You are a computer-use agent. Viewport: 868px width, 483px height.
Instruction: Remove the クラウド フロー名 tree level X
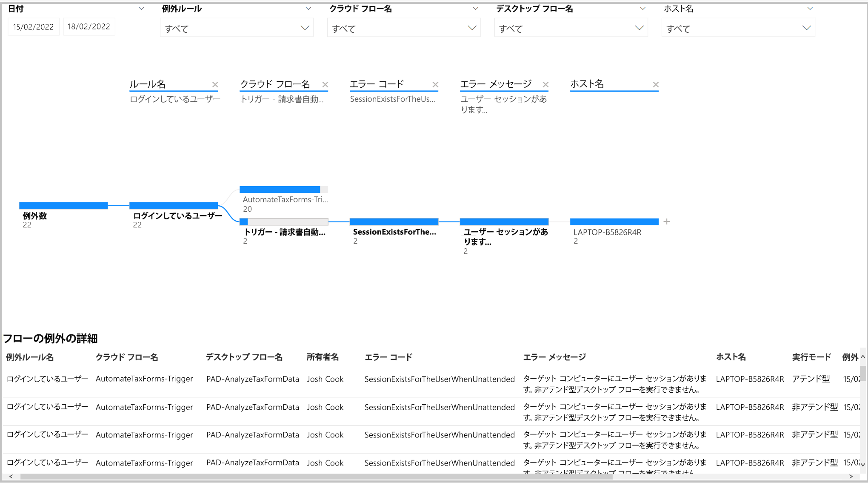coord(325,84)
